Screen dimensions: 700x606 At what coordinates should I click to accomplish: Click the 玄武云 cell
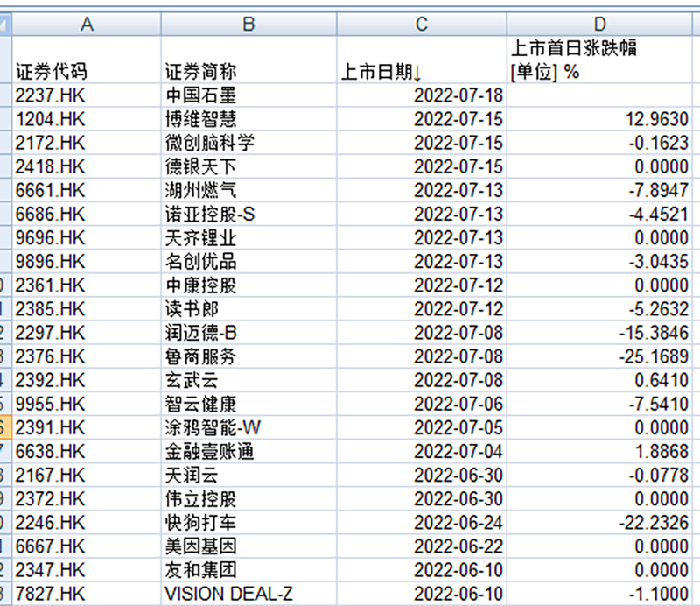[x=248, y=380]
